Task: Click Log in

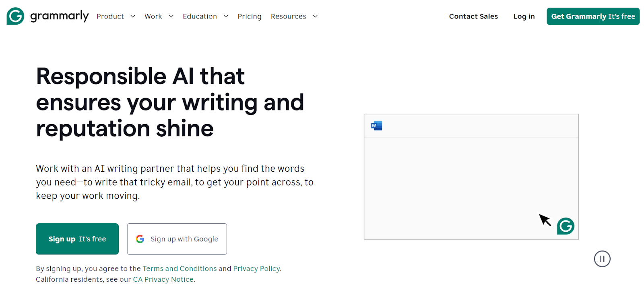Action: click(524, 17)
